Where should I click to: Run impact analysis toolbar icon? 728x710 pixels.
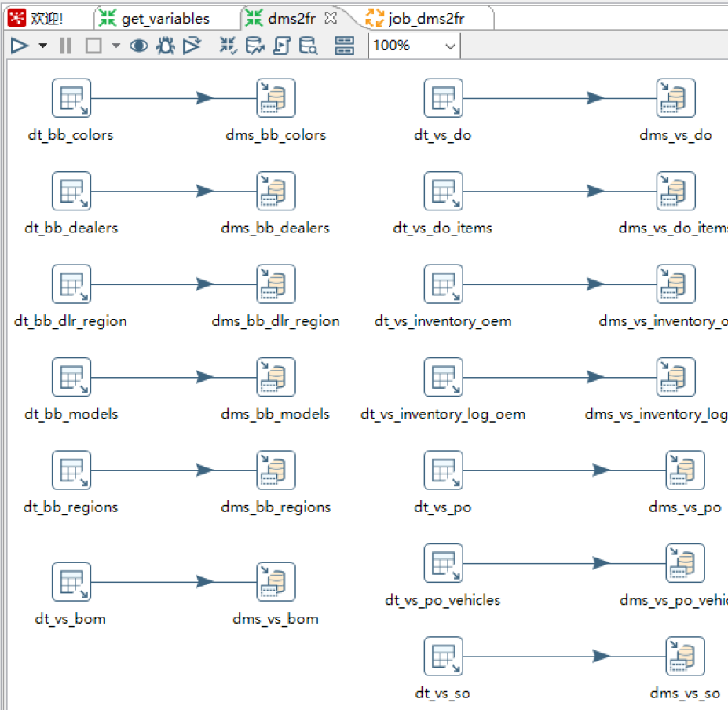pyautogui.click(x=255, y=46)
